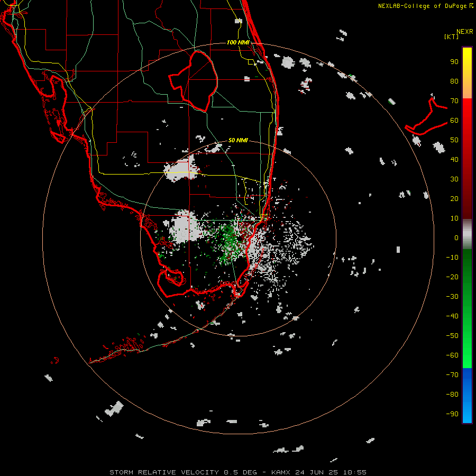Click the -50 value on velocity scale
This screenshot has height=476, width=476.
(x=452, y=335)
